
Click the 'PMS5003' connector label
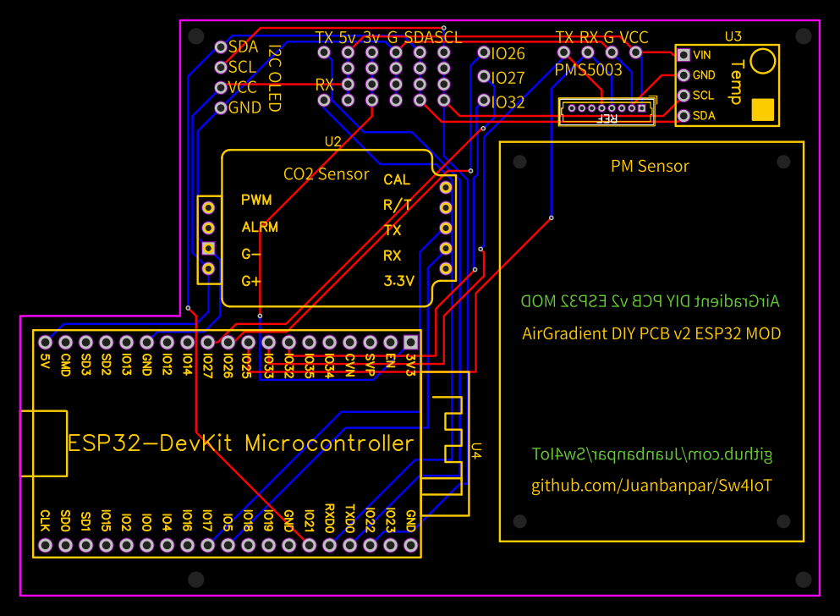(588, 70)
